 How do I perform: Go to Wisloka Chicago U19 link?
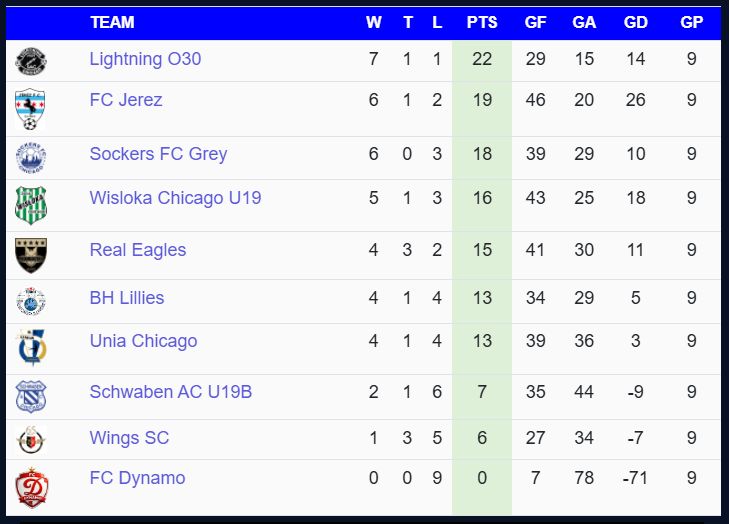tap(175, 198)
